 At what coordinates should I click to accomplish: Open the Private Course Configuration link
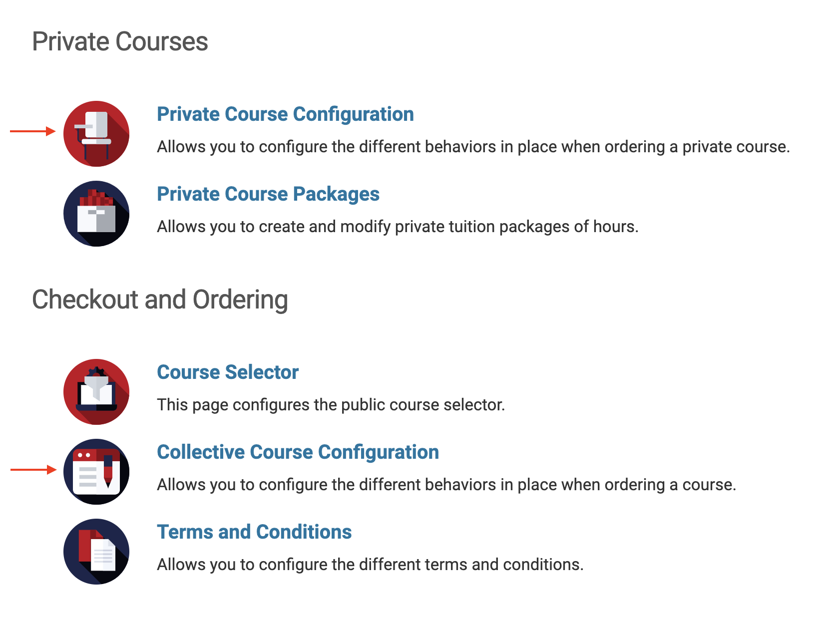(285, 114)
